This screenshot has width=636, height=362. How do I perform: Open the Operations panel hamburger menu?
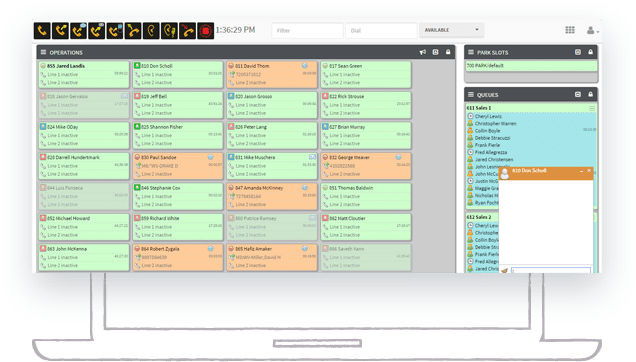coord(43,52)
